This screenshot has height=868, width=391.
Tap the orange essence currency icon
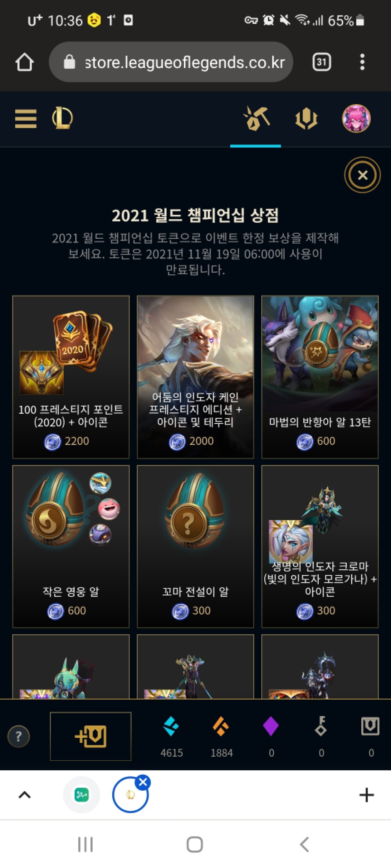tap(221, 727)
